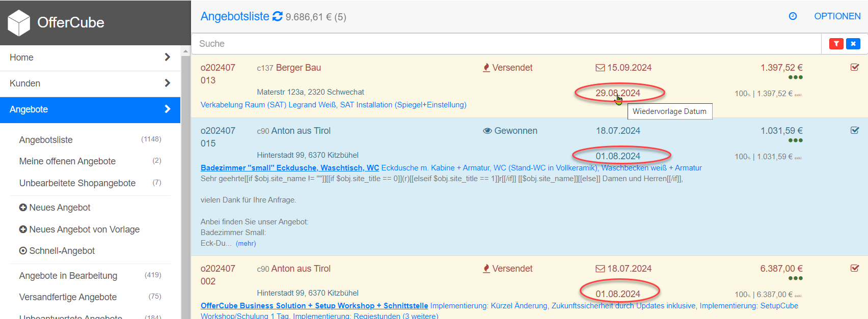The image size is (868, 319).
Task: Create Neues Angebot von Vorlage
Action: pos(84,229)
